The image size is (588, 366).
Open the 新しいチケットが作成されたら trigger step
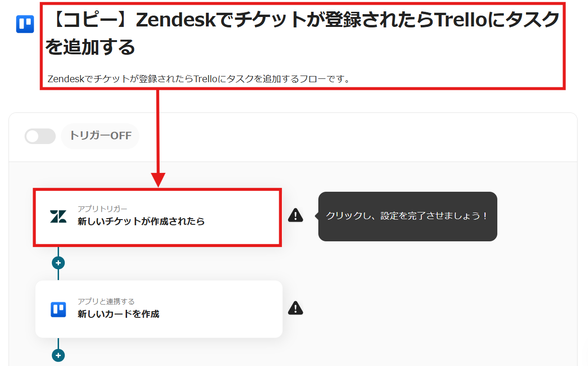pos(157,217)
